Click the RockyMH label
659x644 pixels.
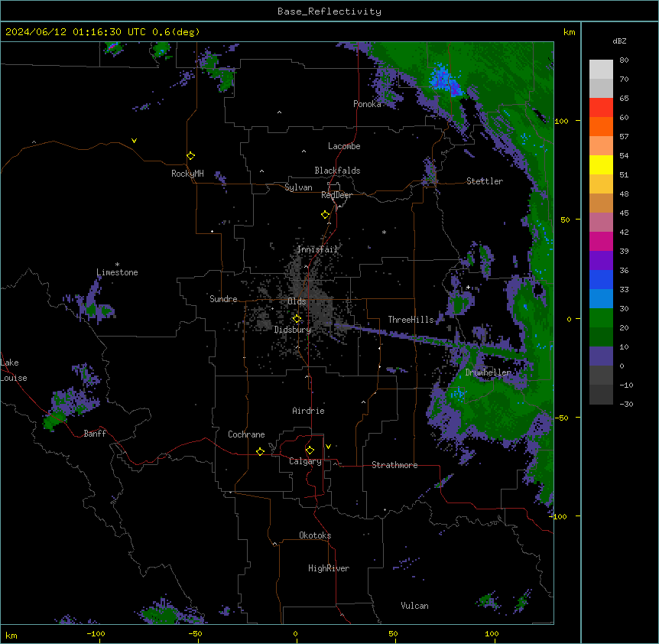pos(187,174)
